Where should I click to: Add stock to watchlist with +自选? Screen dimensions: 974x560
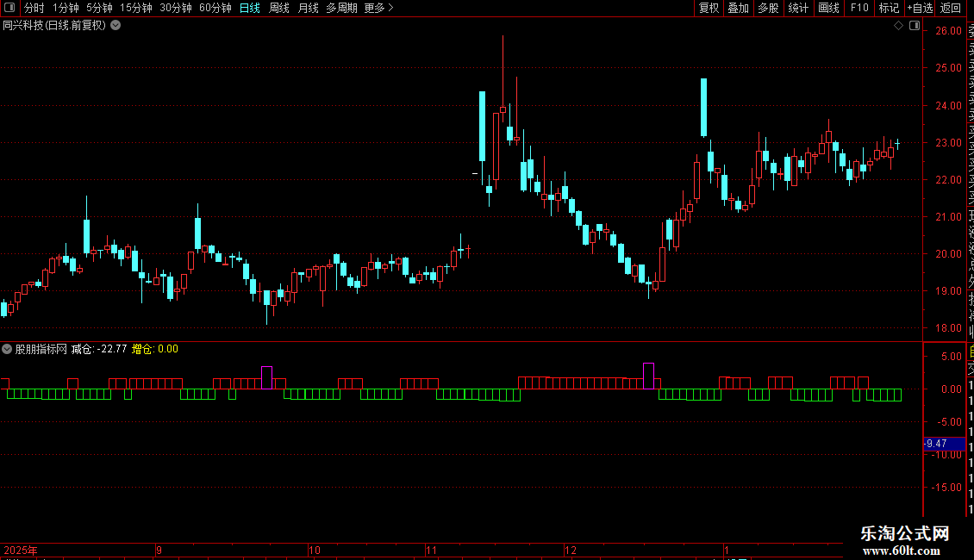920,8
